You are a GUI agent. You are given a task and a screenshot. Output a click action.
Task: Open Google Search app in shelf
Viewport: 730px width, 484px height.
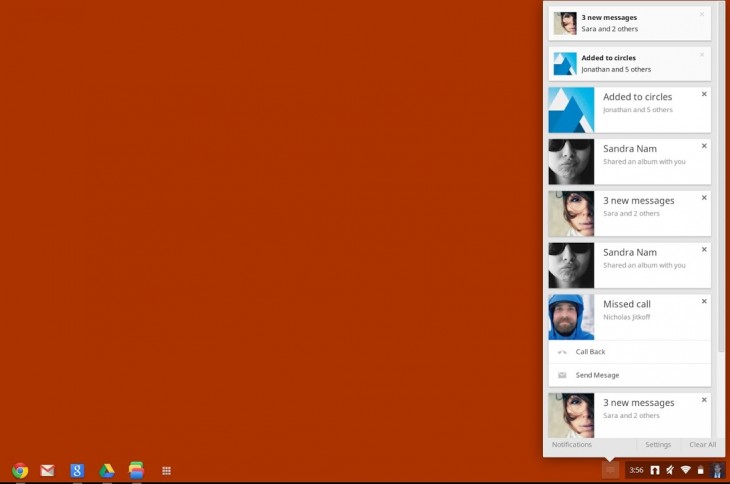coord(77,470)
